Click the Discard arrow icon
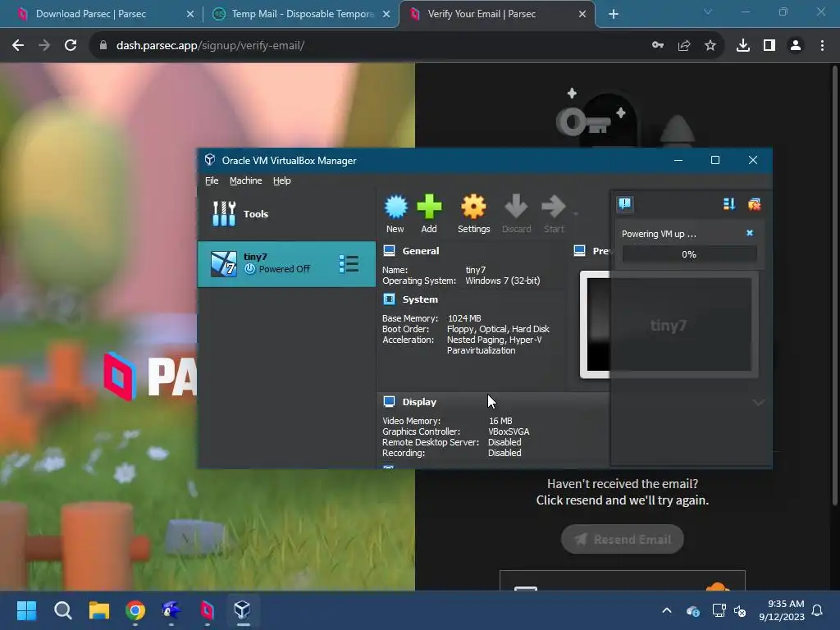The width and height of the screenshot is (840, 630). [517, 214]
